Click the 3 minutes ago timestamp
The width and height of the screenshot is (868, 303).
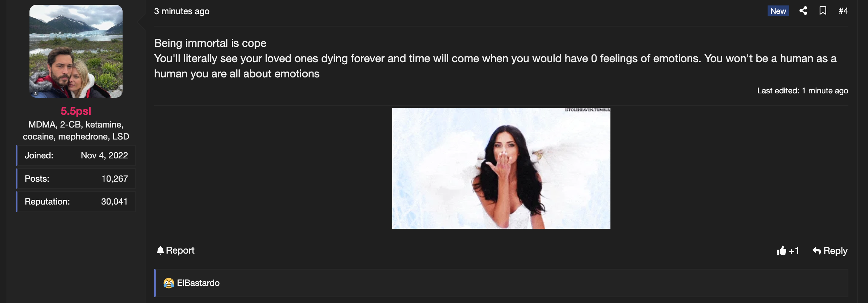[182, 11]
